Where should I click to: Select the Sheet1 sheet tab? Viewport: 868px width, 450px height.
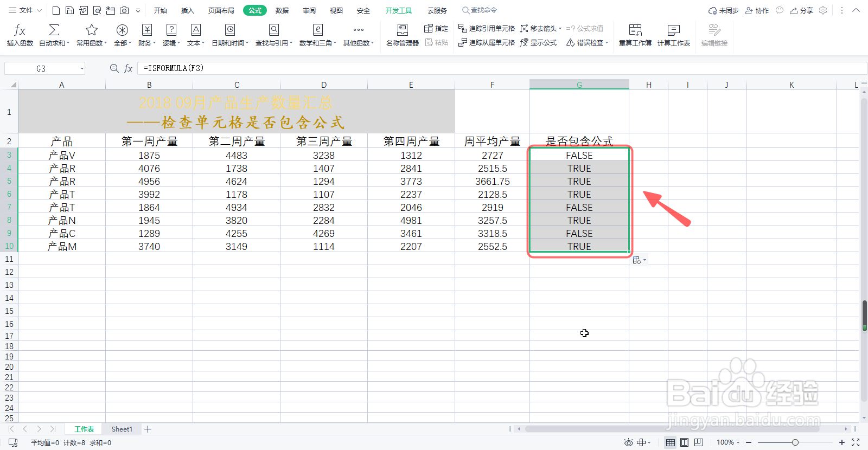pos(122,429)
